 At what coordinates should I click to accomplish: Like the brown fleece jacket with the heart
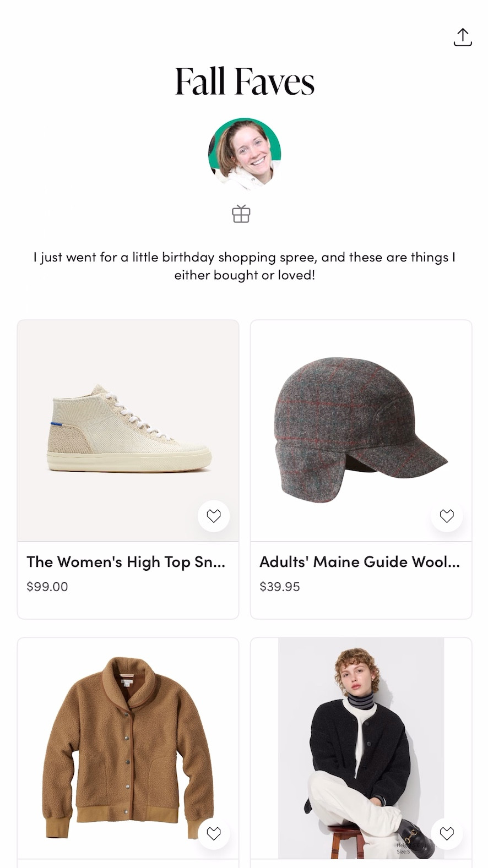point(214,833)
